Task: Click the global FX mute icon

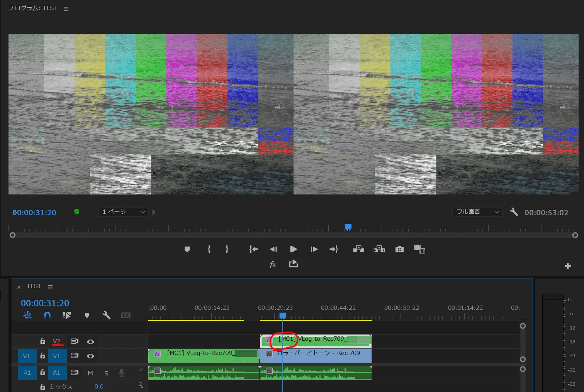Action: point(273,264)
